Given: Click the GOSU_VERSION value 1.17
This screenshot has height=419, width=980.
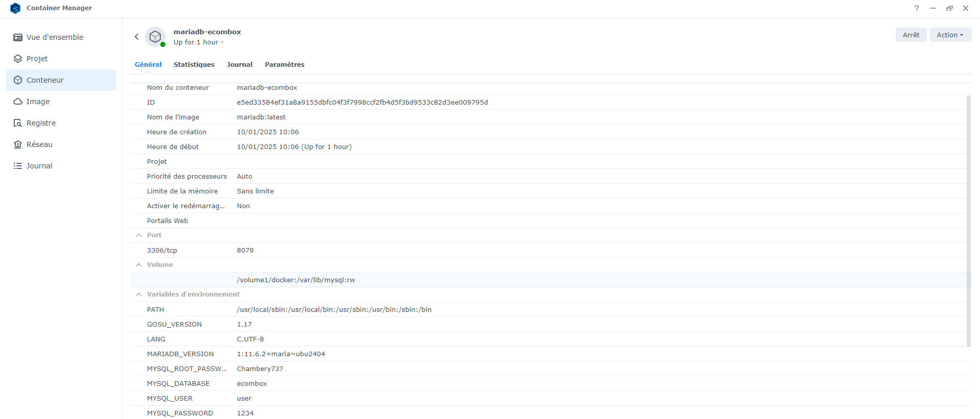Looking at the screenshot, I should point(244,325).
